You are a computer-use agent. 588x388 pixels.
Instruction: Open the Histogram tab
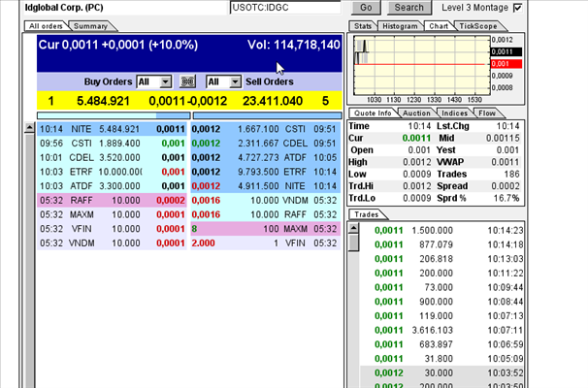point(400,26)
